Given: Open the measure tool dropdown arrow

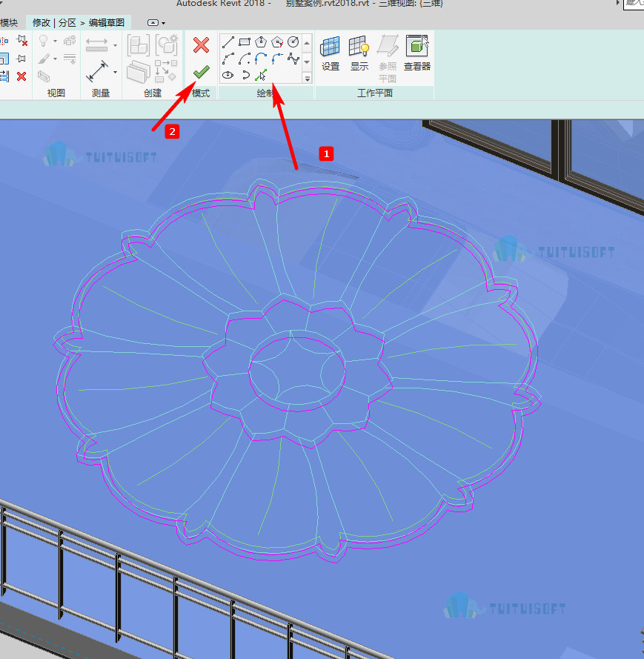Looking at the screenshot, I should click(115, 45).
